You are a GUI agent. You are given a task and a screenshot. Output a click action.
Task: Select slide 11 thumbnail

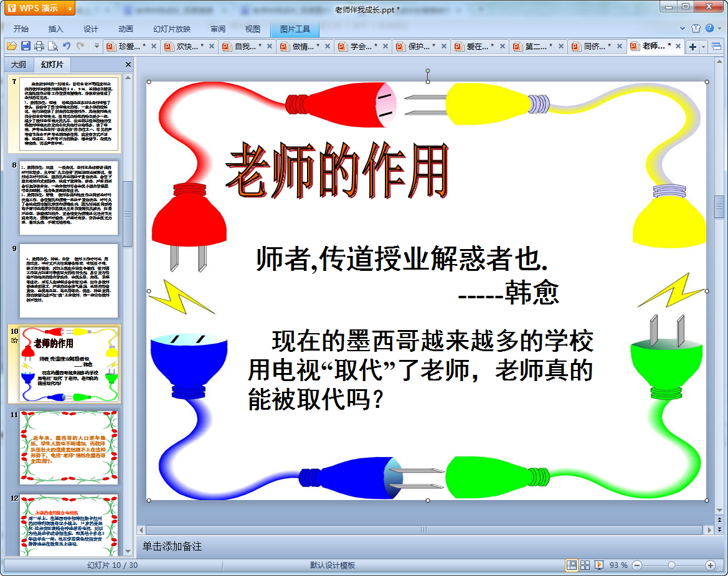69,448
